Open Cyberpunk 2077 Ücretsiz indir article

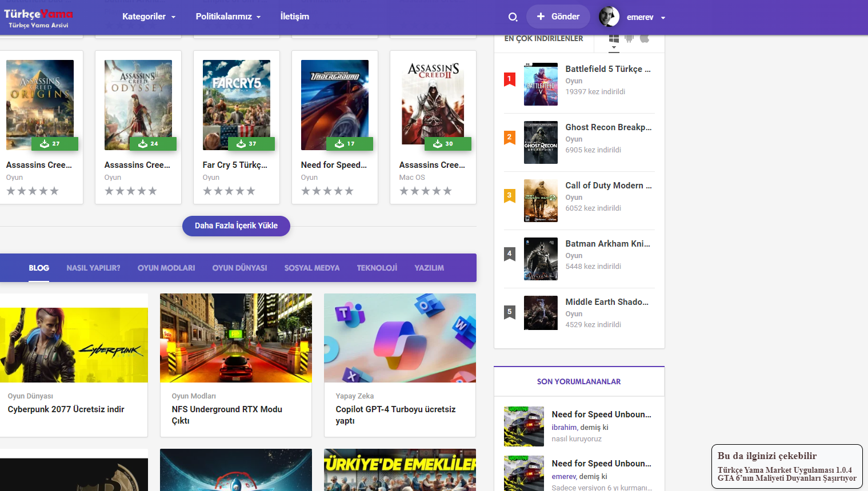[66, 409]
